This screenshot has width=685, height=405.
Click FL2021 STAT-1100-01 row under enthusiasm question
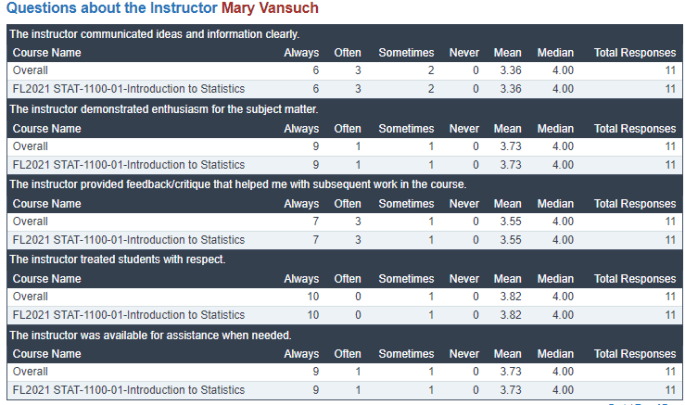(x=128, y=165)
